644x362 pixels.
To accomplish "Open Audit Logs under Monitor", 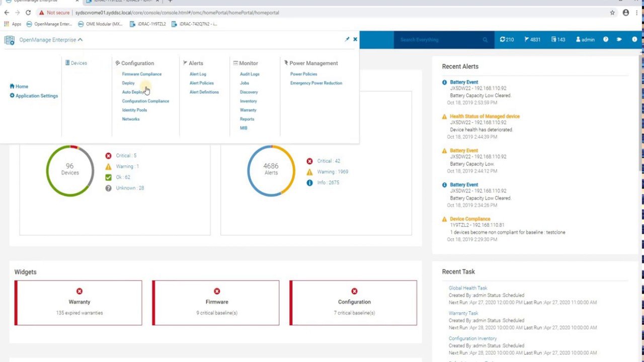I will pos(250,74).
